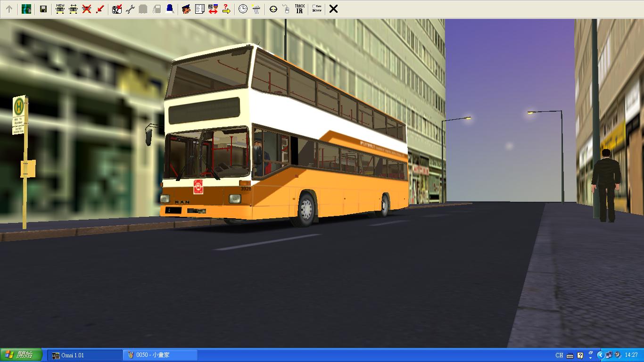The height and width of the screenshot is (362, 644).
Task: Click the 14:27 system clock
Action: [x=631, y=355]
